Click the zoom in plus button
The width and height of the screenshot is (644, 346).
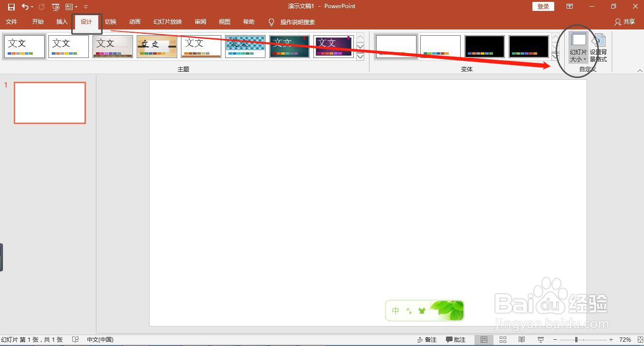(x=611, y=340)
